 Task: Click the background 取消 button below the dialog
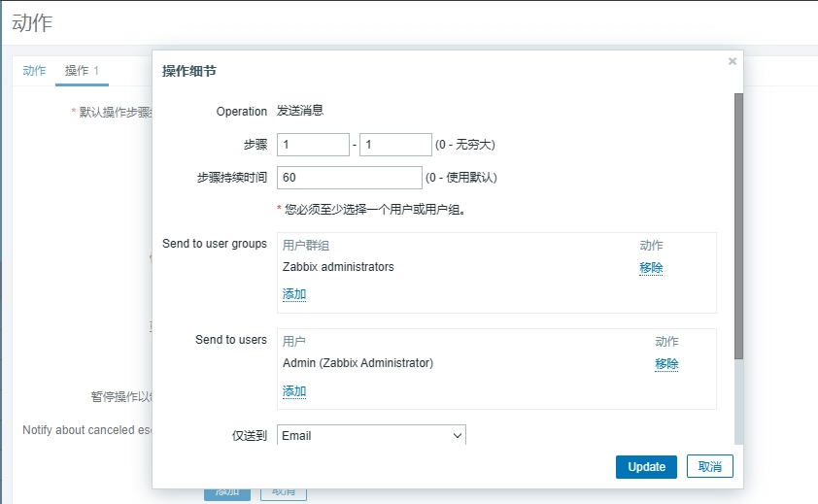tap(284, 492)
